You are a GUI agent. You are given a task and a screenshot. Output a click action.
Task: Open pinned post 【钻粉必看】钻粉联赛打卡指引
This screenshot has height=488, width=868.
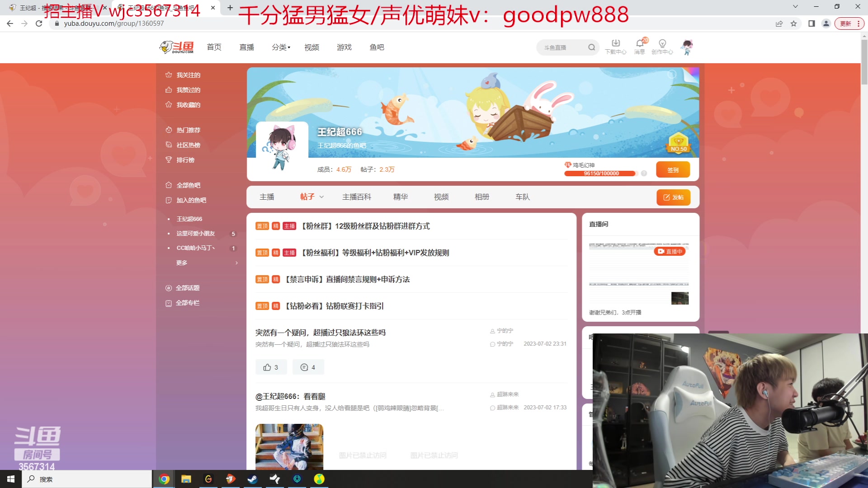tap(334, 306)
